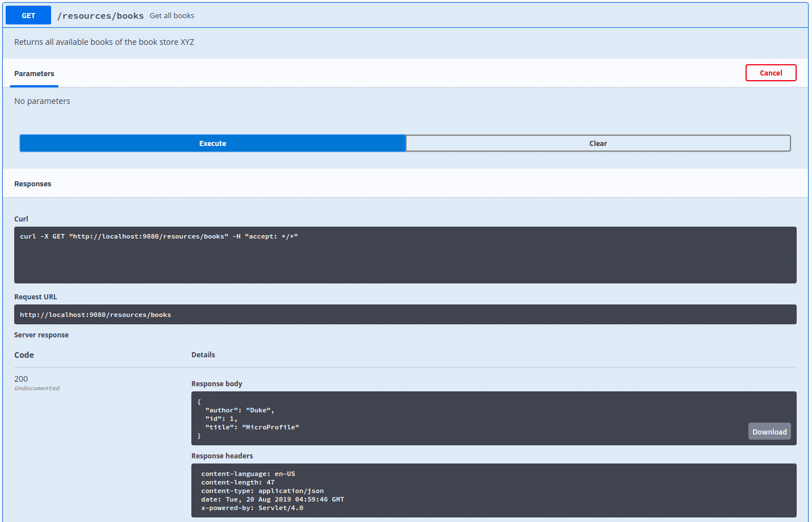Click the content-type: application/json header
This screenshot has width=812, height=522.
262,491
